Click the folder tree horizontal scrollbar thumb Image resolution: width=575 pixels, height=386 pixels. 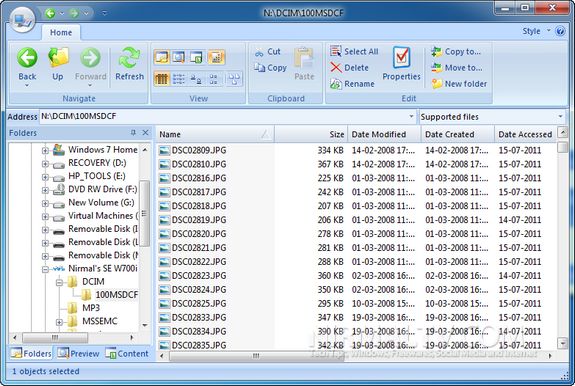55,337
